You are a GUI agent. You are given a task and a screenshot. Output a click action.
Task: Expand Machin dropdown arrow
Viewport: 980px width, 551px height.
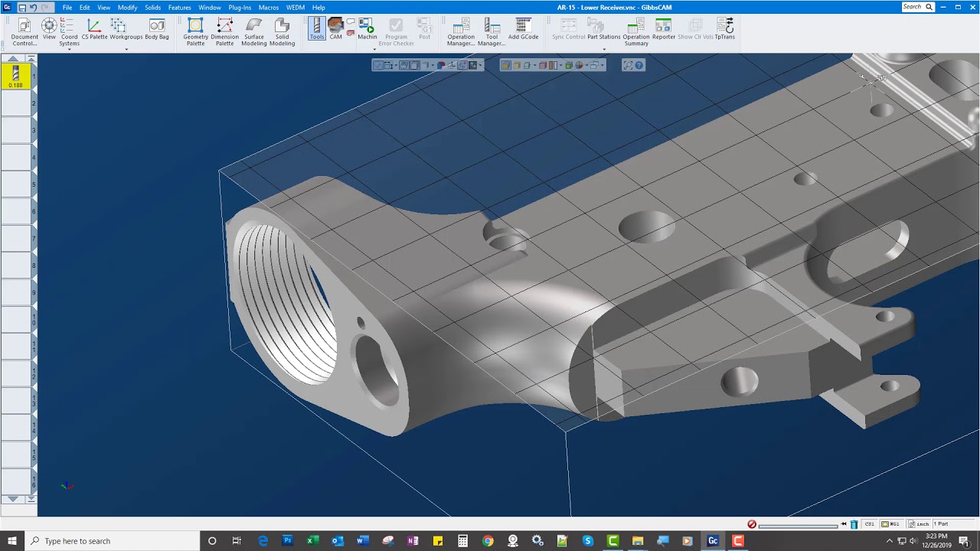tap(374, 50)
